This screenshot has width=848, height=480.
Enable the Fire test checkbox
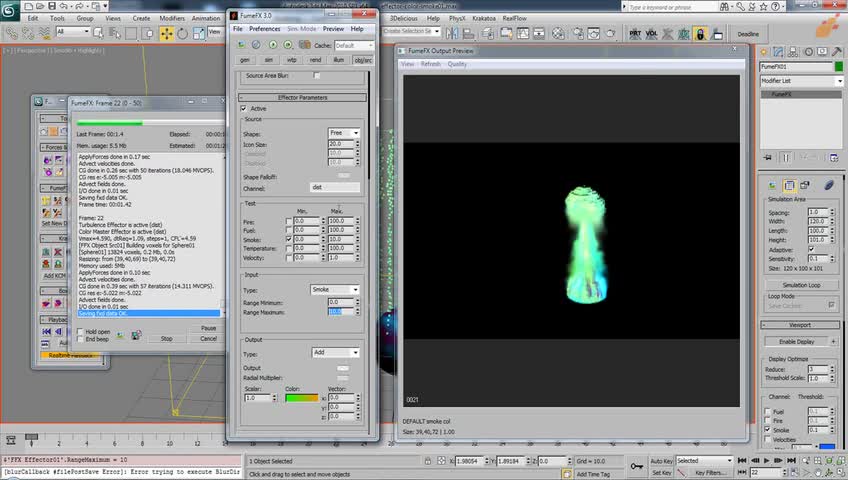pos(289,221)
